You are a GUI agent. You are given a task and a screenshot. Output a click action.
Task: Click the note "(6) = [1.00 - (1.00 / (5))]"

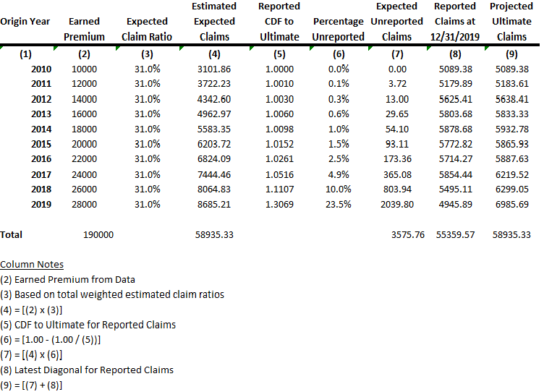[52, 340]
